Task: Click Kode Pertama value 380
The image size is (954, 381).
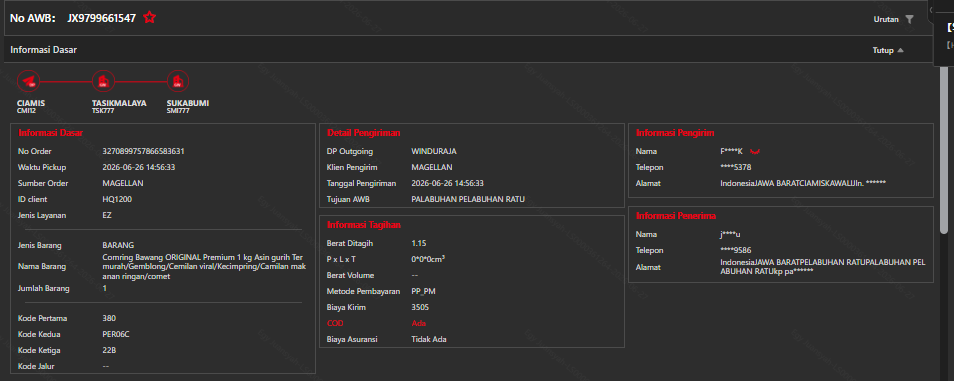Action: 109,318
